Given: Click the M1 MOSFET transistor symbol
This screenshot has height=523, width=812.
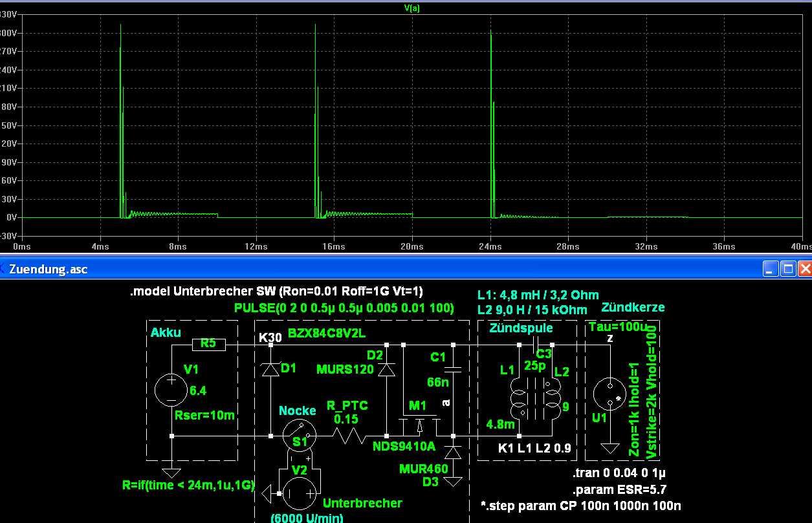Looking at the screenshot, I should (x=419, y=425).
